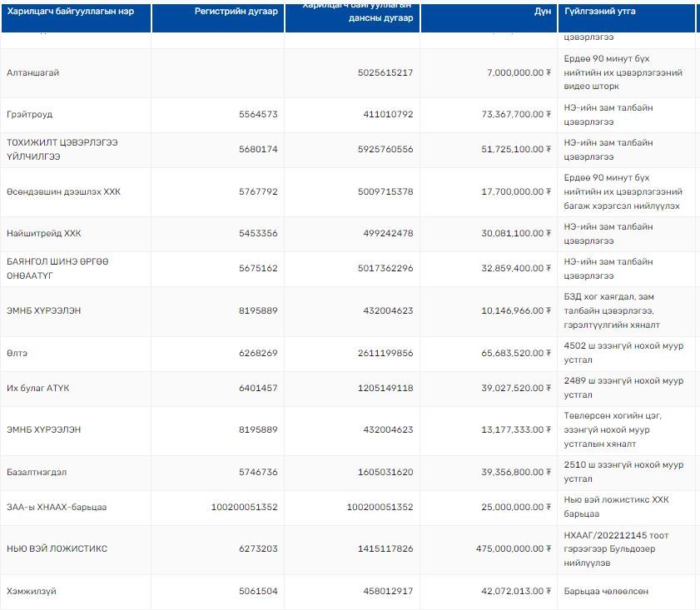Screen dimensions: 700x610
Task: Click the НЬЮ ВЭЙ ЛОЖИСТИКС organization name
Action: pyautogui.click(x=57, y=549)
